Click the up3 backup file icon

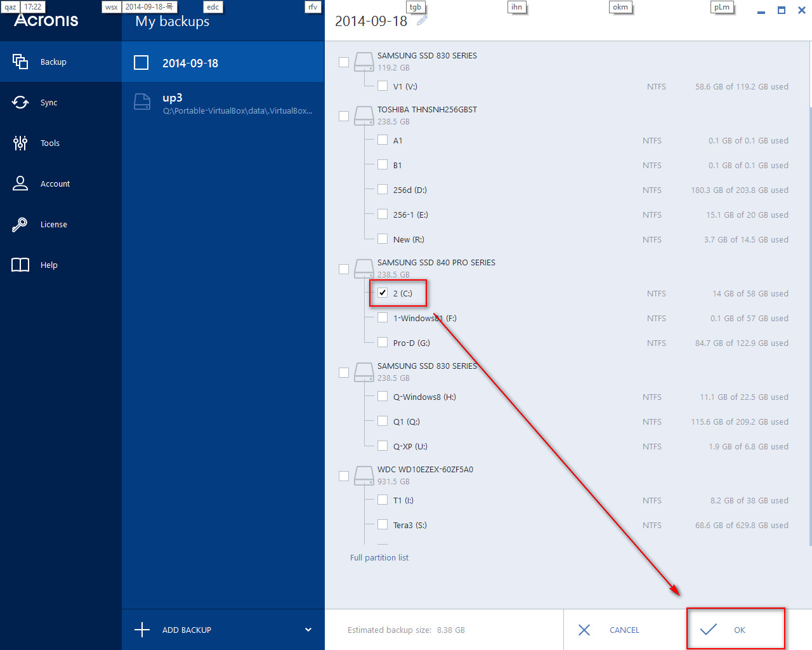143,102
